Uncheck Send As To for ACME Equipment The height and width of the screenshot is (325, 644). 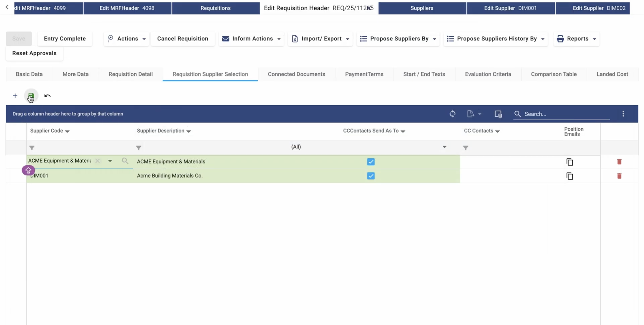click(x=371, y=162)
